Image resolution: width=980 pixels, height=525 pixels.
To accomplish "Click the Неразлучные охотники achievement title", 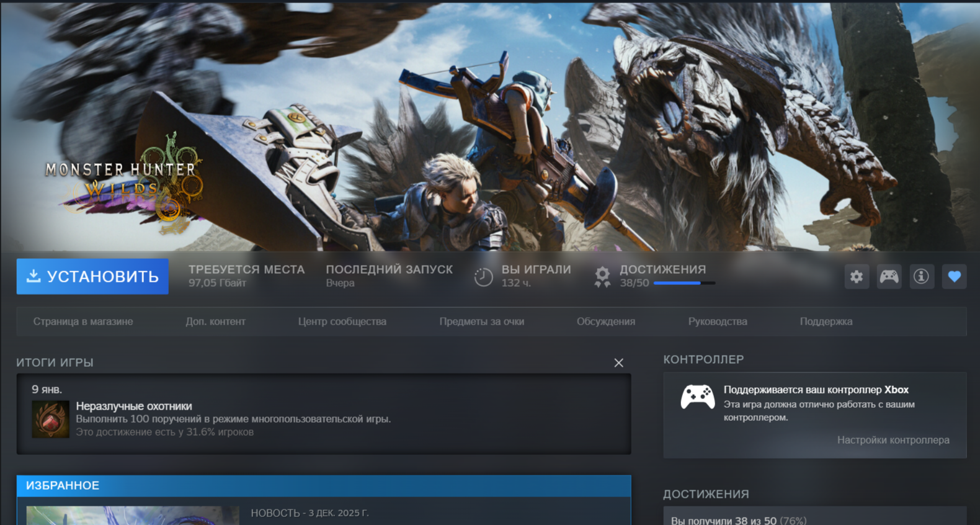I will click(134, 406).
